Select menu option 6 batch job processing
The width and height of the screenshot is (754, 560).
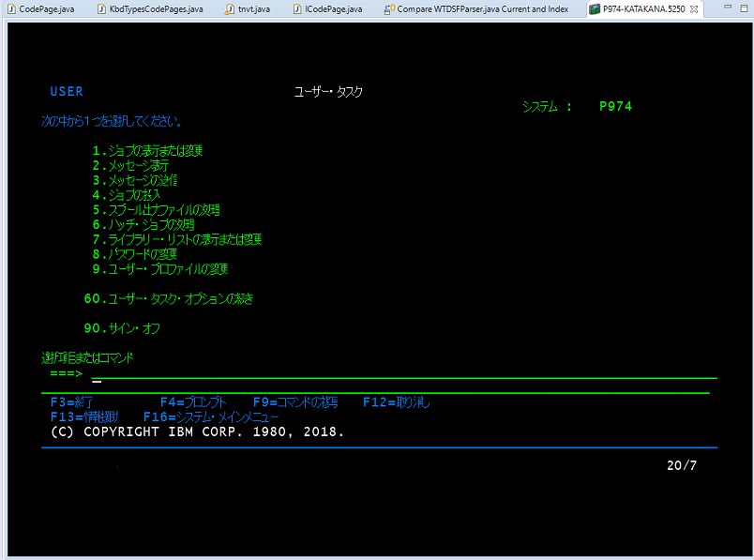(143, 225)
